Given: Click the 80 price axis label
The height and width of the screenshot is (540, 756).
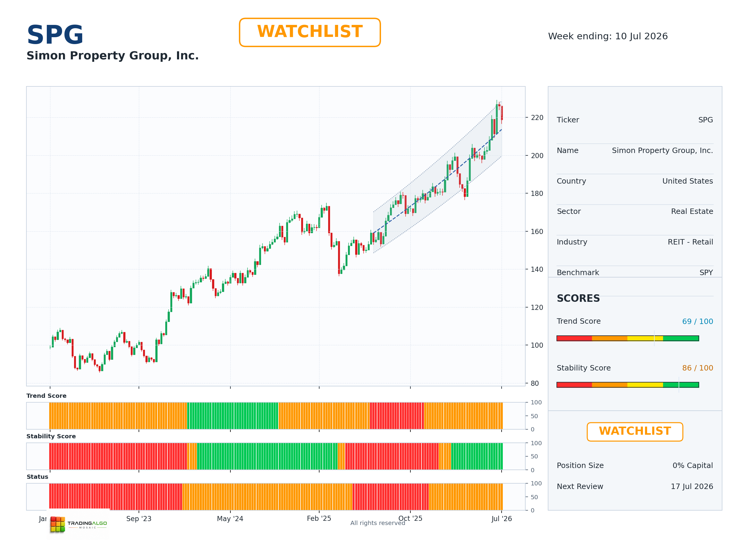Looking at the screenshot, I should [x=535, y=383].
